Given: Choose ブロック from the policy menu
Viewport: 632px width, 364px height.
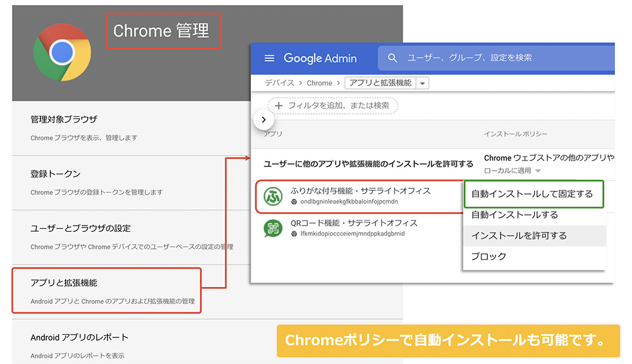Looking at the screenshot, I should click(535, 257).
